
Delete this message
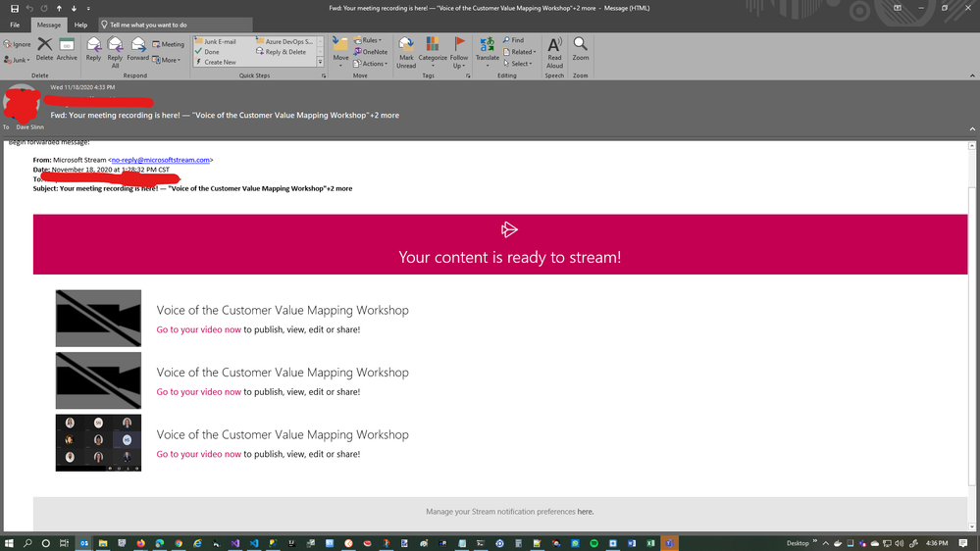pyautogui.click(x=44, y=49)
